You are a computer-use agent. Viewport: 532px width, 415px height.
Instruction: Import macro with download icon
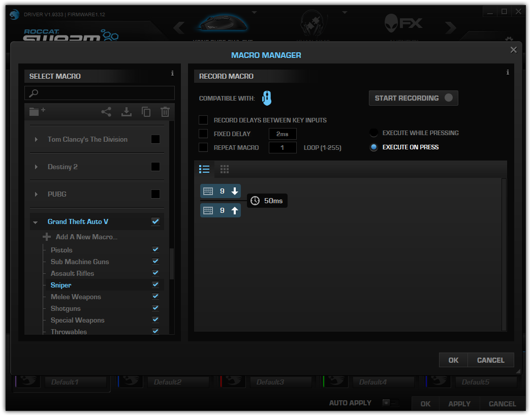click(127, 112)
